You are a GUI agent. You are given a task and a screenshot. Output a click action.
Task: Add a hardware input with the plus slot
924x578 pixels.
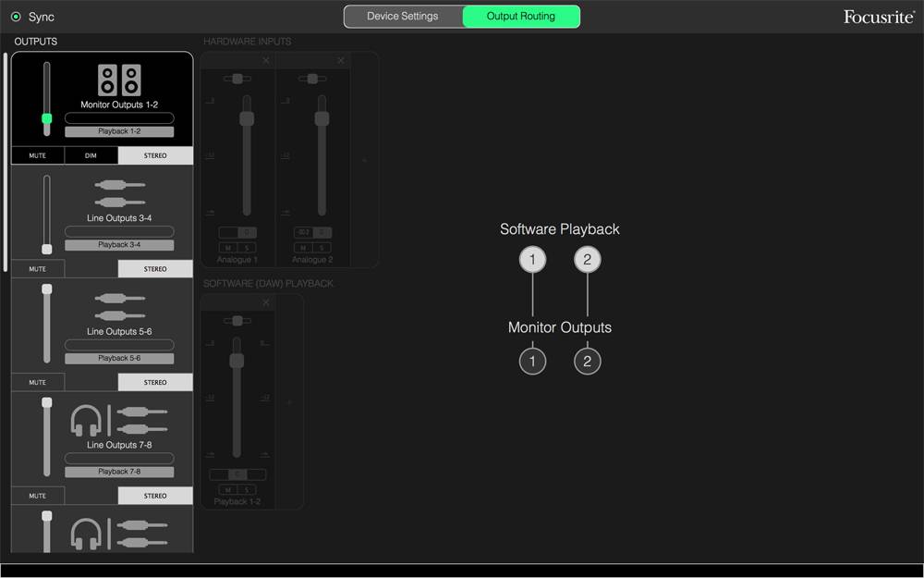pos(364,160)
